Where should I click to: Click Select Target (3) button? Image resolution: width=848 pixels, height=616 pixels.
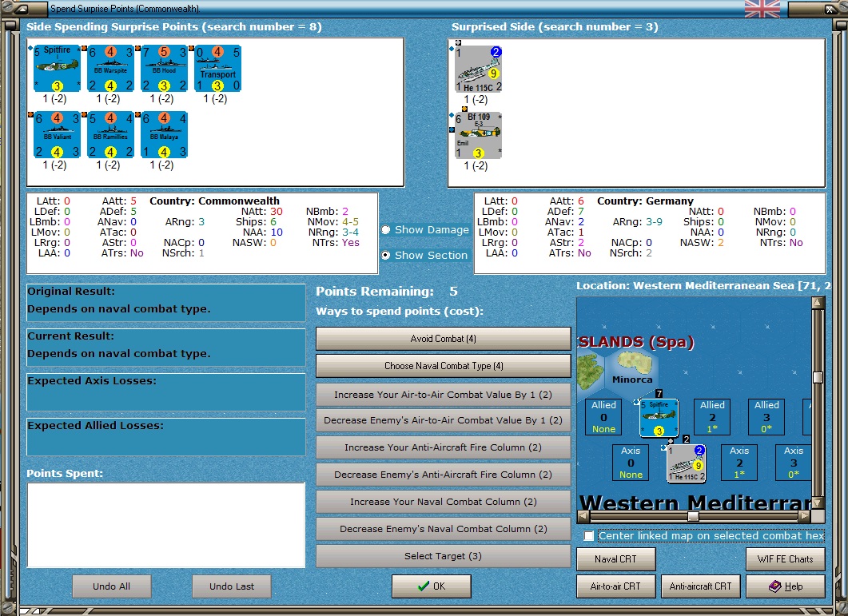tap(443, 556)
